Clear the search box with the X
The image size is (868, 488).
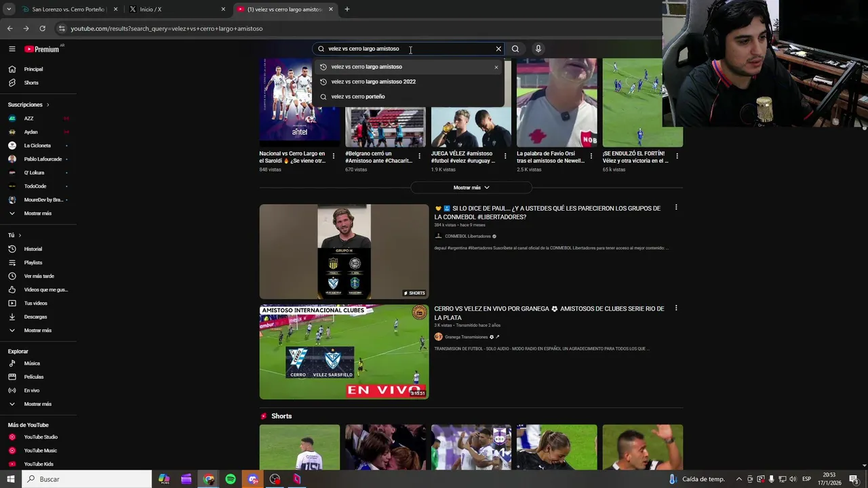point(498,49)
